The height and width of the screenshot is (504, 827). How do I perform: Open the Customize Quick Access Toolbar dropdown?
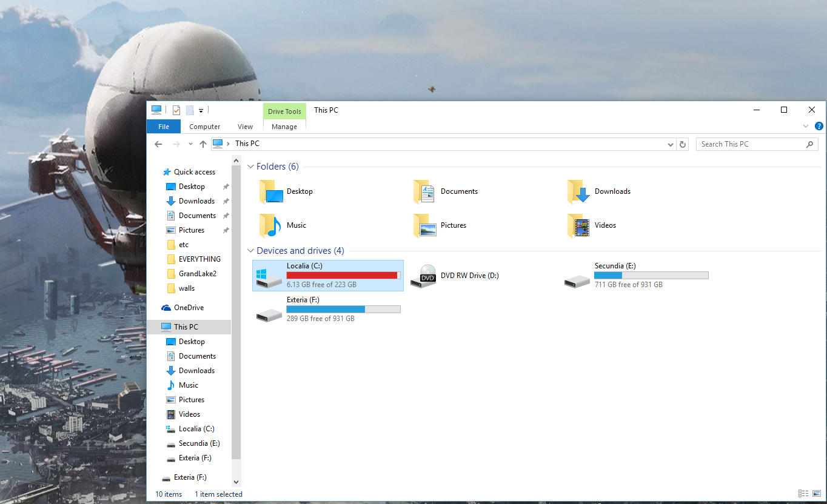[201, 111]
